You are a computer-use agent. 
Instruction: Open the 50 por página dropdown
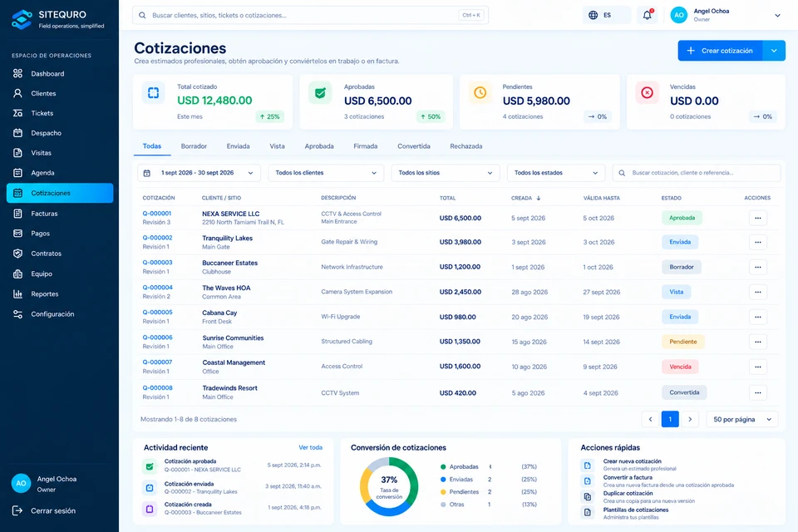(x=742, y=419)
